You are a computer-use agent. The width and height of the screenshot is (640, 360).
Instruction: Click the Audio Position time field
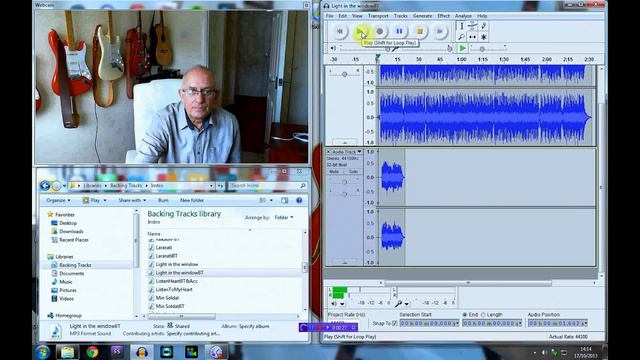[x=558, y=323]
